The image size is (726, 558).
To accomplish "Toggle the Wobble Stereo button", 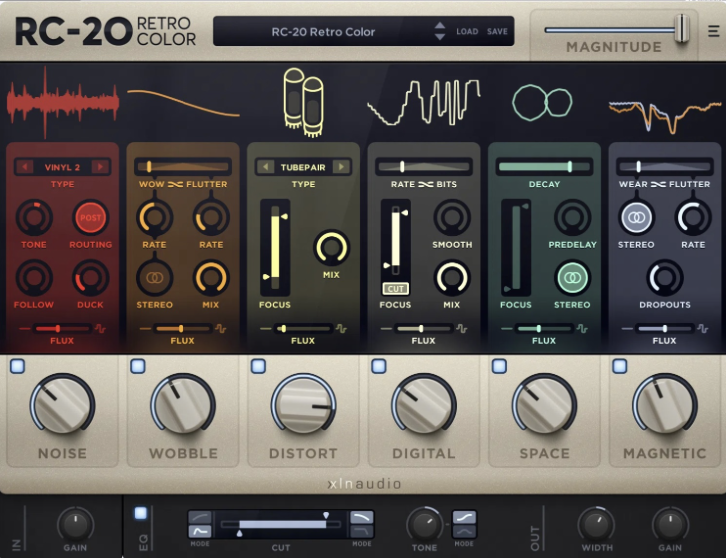I will (155, 278).
